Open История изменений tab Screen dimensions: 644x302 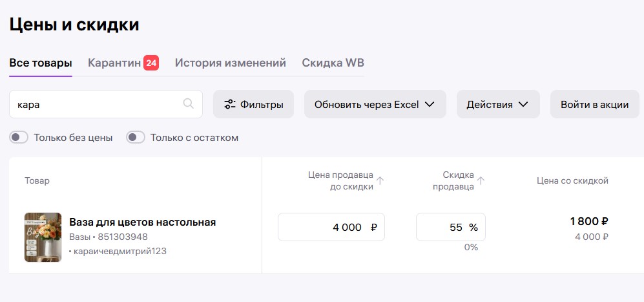tap(230, 63)
